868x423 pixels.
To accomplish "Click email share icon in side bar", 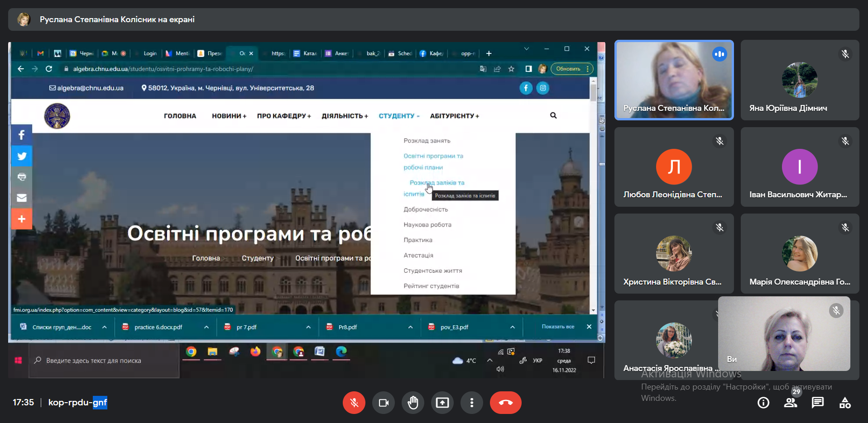I will (21, 198).
